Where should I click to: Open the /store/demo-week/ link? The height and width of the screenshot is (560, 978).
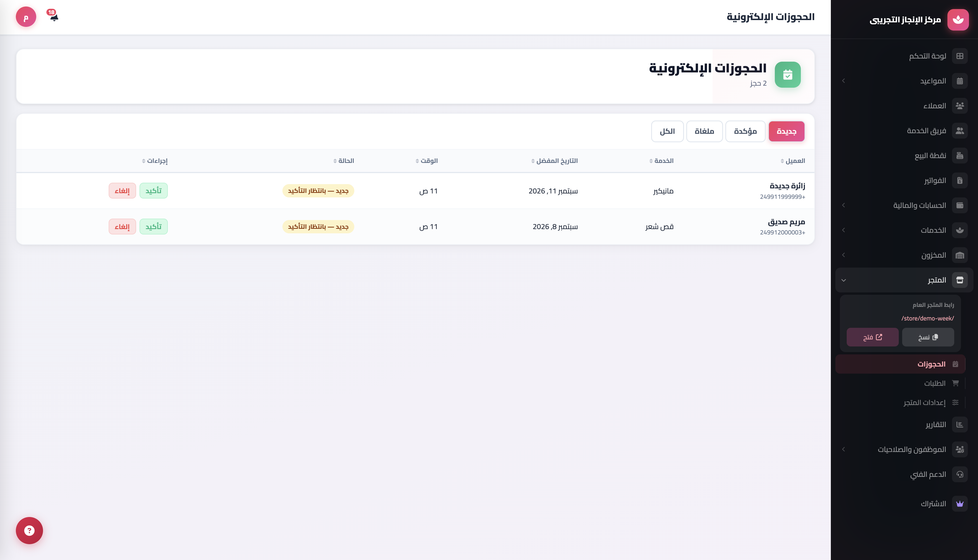point(928,318)
